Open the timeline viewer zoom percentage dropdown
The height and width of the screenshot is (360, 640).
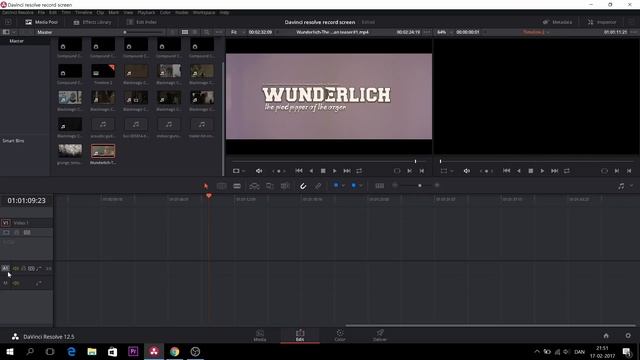(444, 32)
